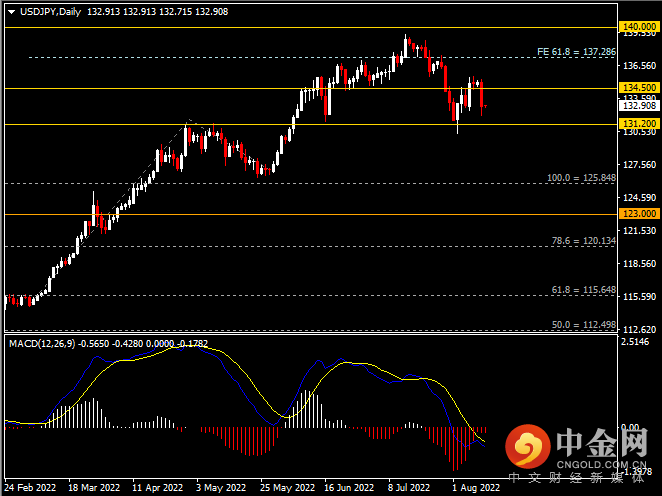Select the USDJPY,Daily chart title
The image size is (662, 496).
click(x=50, y=12)
